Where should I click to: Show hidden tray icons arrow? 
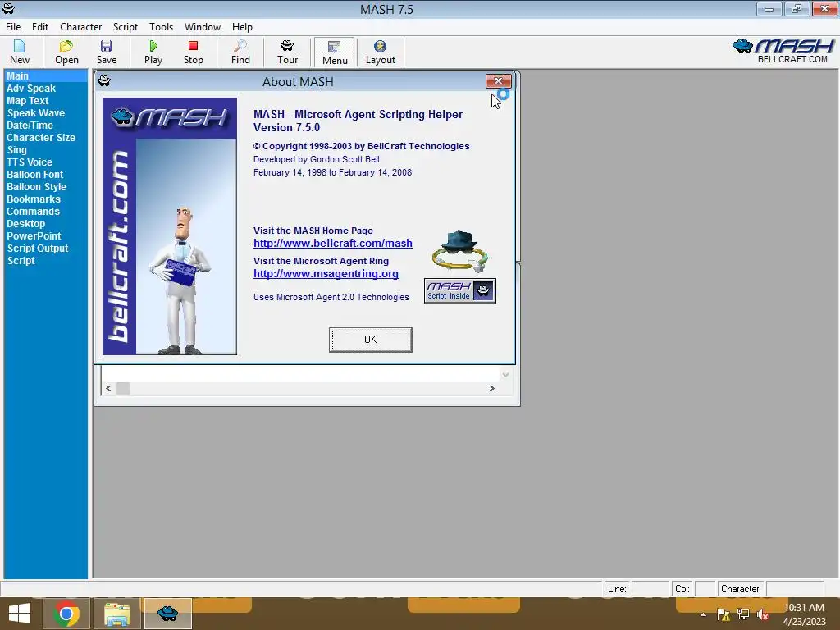pos(703,614)
